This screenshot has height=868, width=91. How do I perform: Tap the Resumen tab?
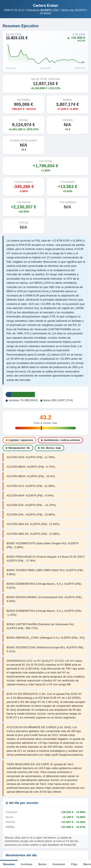tap(9, 864)
